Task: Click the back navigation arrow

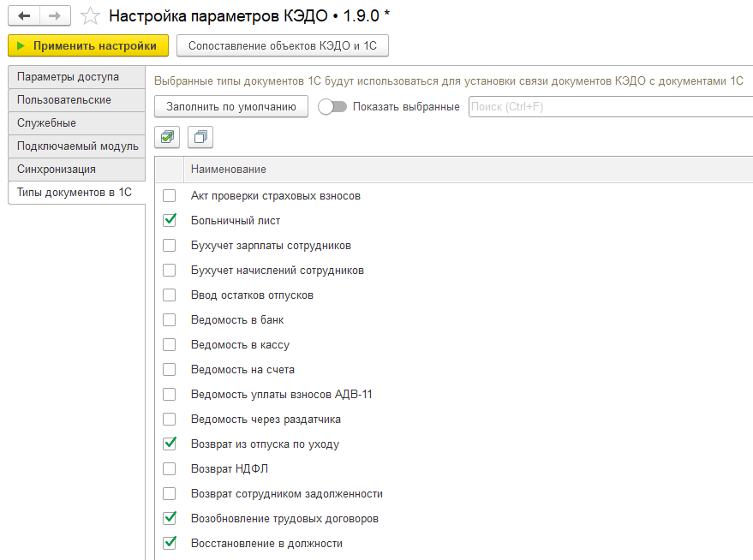Action: 24,16
